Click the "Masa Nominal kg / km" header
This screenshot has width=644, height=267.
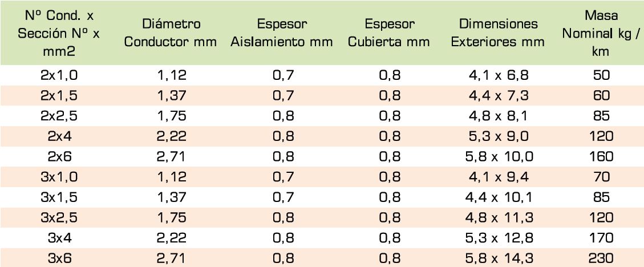[605, 33]
